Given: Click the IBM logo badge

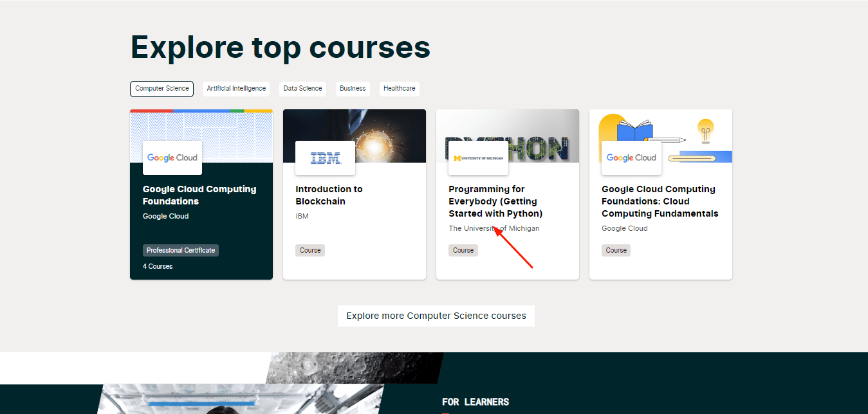Looking at the screenshot, I should coord(325,157).
